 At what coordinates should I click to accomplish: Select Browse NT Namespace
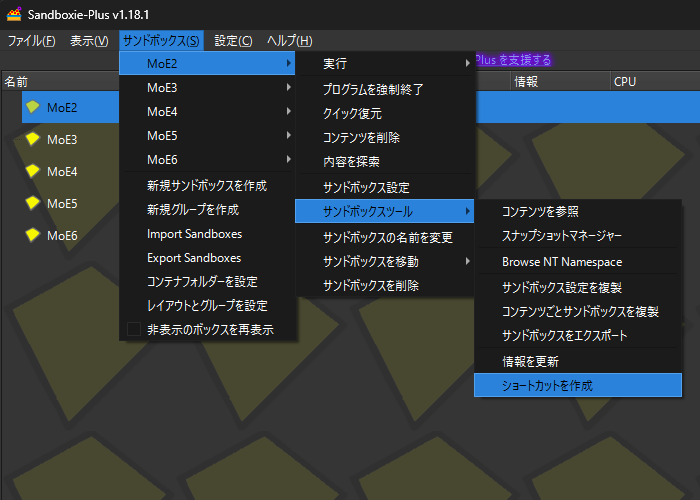[578, 262]
